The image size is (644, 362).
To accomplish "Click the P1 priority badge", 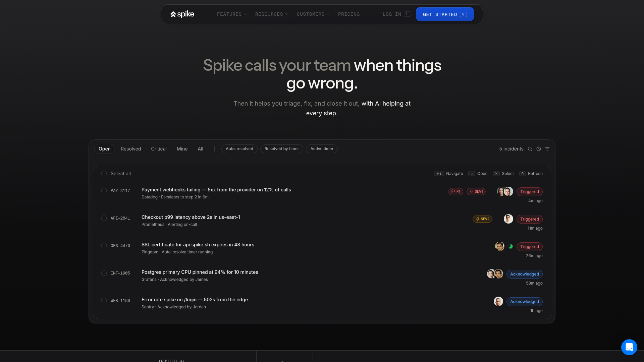I will (455, 191).
